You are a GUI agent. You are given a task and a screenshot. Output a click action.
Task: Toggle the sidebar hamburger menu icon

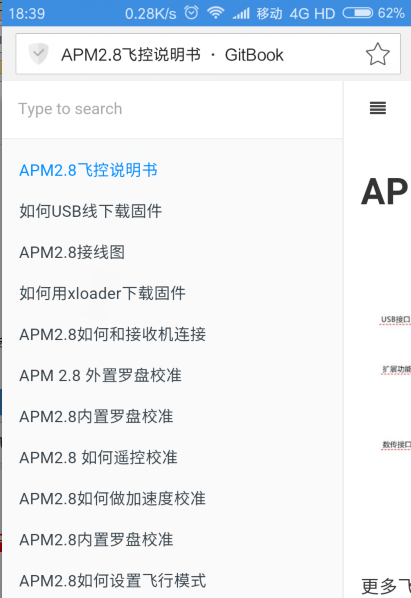tap(378, 108)
